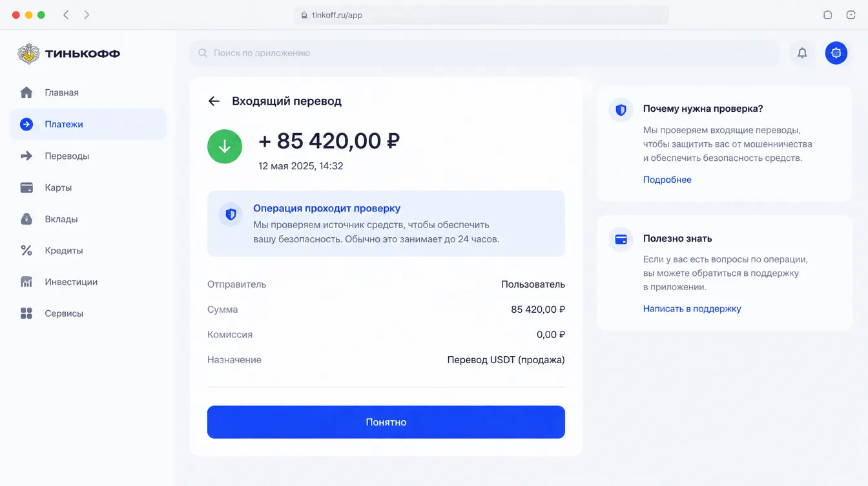868x486 pixels.
Task: Click the shield icon beside "Почему нужна проверка?"
Action: click(x=621, y=110)
